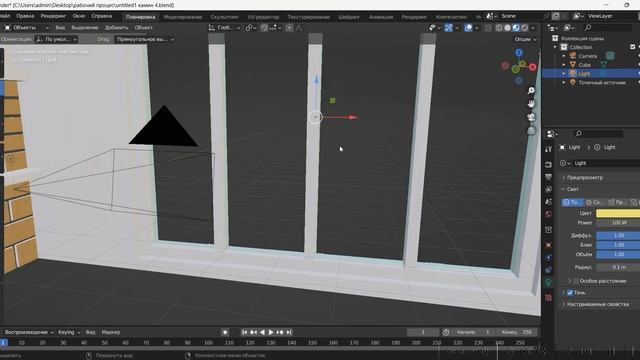Click the zoom magnifier icon in viewport
Viewport: 640px width, 360px height.
coord(531,91)
